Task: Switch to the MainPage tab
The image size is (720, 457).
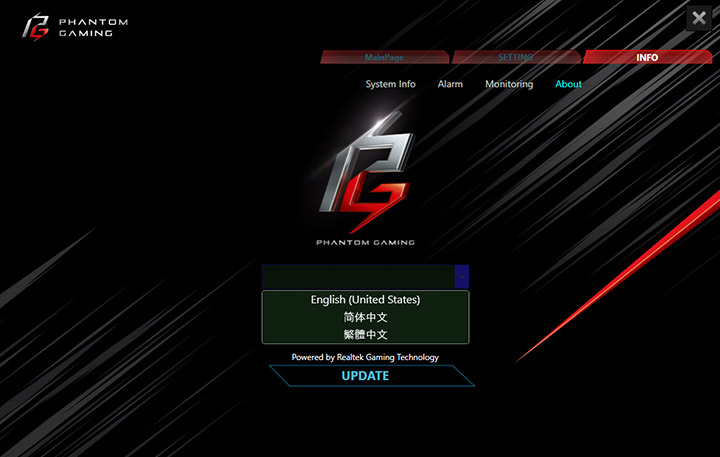Action: point(384,57)
